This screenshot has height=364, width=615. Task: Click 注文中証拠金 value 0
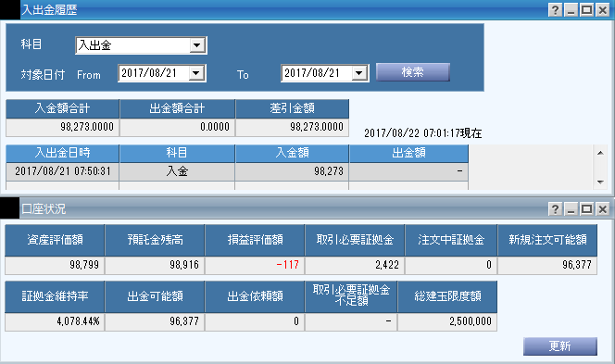click(489, 265)
